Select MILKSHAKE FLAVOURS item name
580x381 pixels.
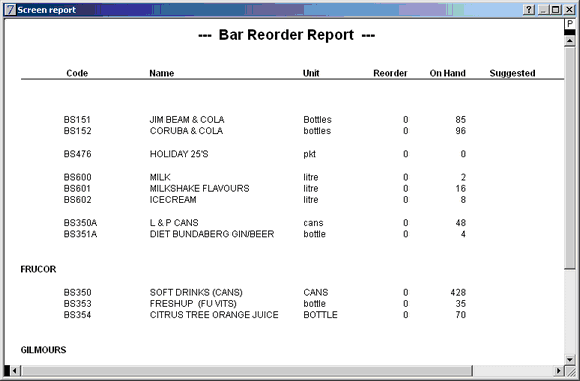pyautogui.click(x=199, y=188)
